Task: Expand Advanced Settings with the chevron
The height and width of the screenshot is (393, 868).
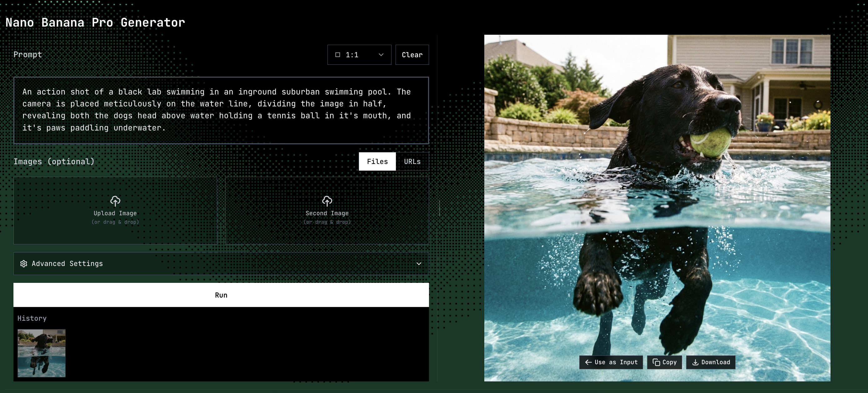Action: [419, 263]
